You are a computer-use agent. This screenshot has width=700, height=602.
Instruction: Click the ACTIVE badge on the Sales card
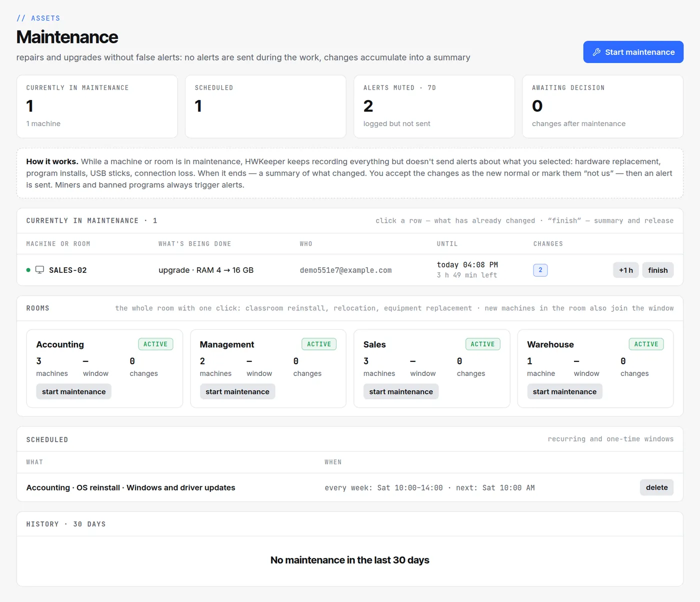[x=482, y=344]
